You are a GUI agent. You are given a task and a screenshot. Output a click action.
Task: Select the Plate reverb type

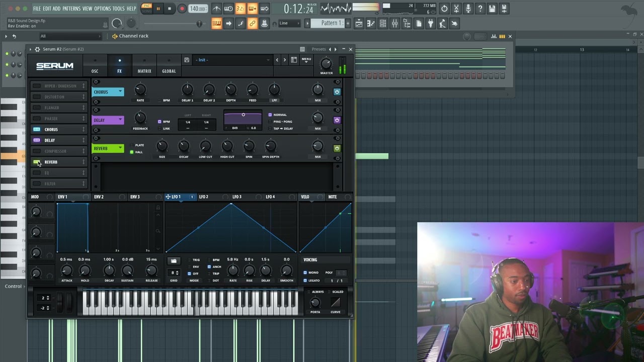tap(132, 145)
